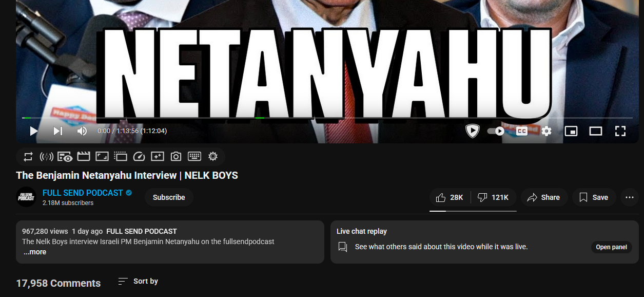Click the keyboard shortcuts icon
Image resolution: width=644 pixels, height=297 pixels.
[194, 156]
